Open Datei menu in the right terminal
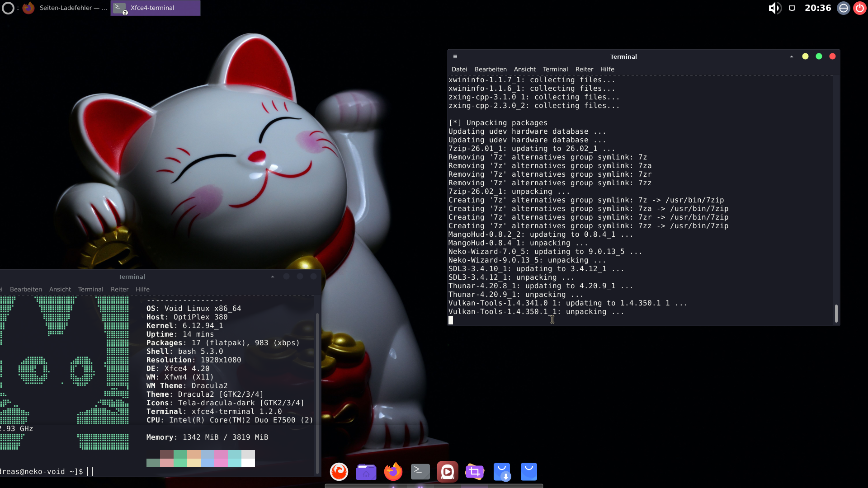 point(459,69)
